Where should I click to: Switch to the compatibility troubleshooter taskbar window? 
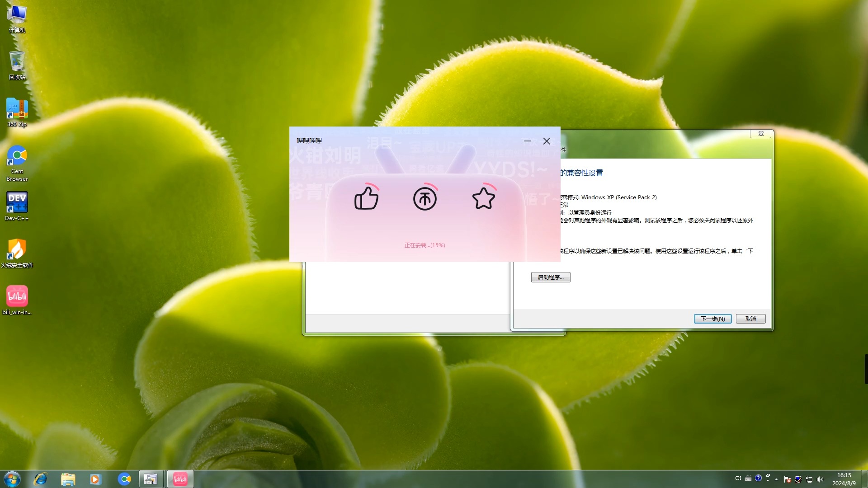pos(151,479)
